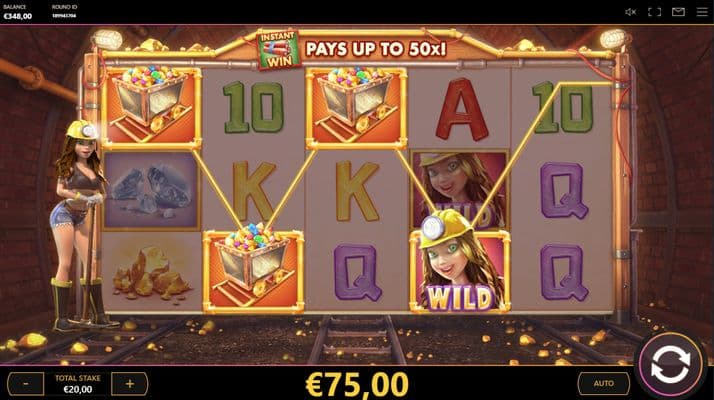
Task: Open the messages envelope icon
Action: click(678, 12)
